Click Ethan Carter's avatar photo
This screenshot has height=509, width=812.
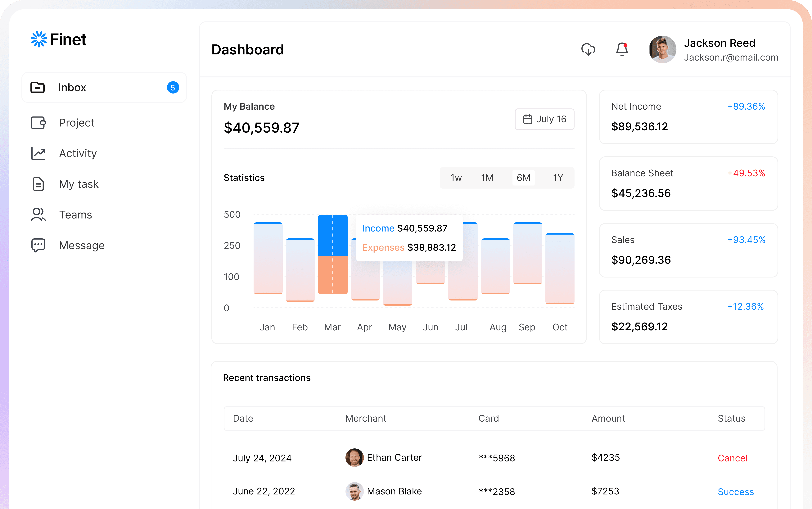[354, 457]
